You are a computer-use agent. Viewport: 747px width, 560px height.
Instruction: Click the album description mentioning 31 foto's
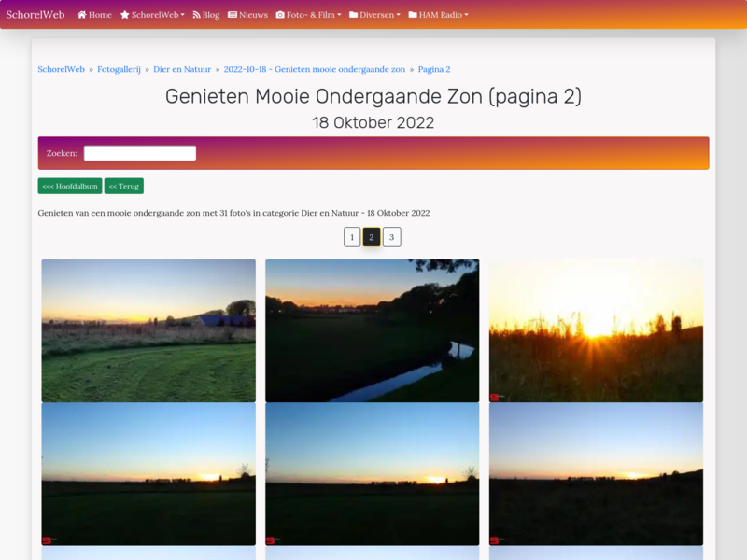(x=234, y=213)
